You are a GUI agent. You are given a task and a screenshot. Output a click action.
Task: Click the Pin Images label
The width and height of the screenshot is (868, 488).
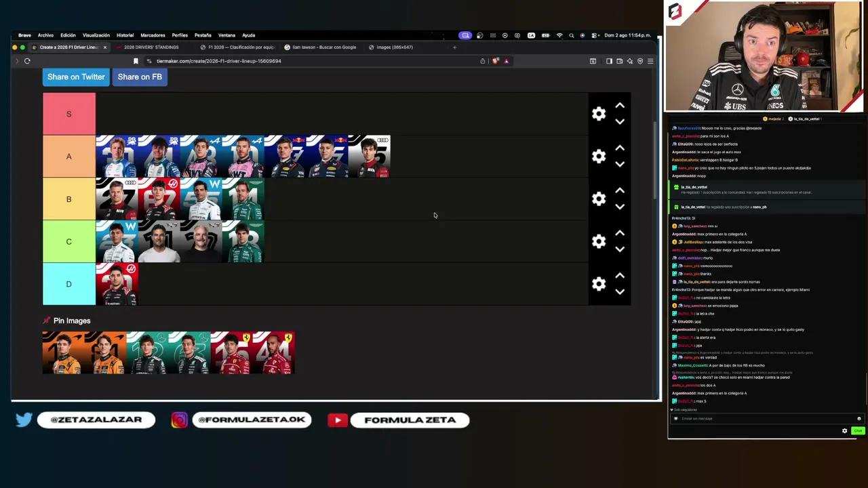[x=71, y=321]
